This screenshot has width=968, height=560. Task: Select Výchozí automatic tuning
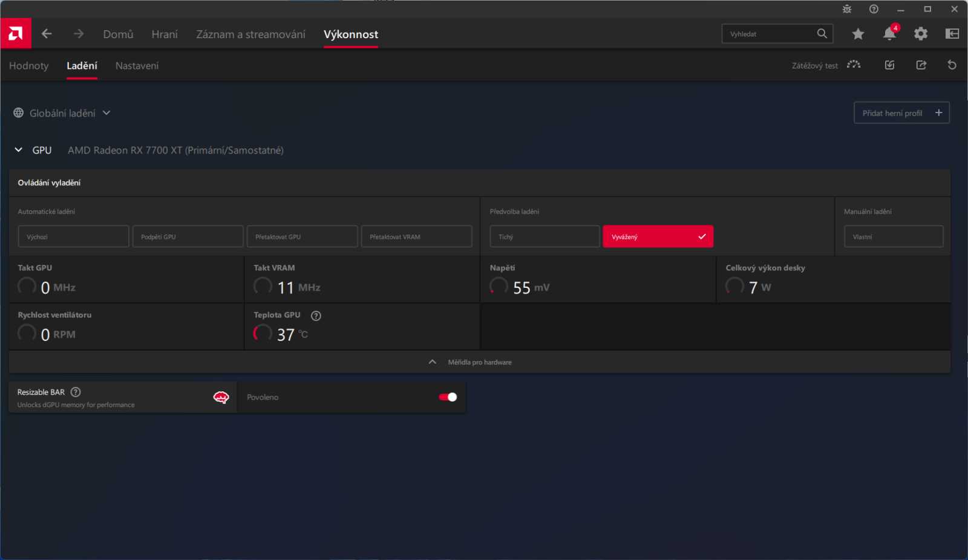(73, 236)
